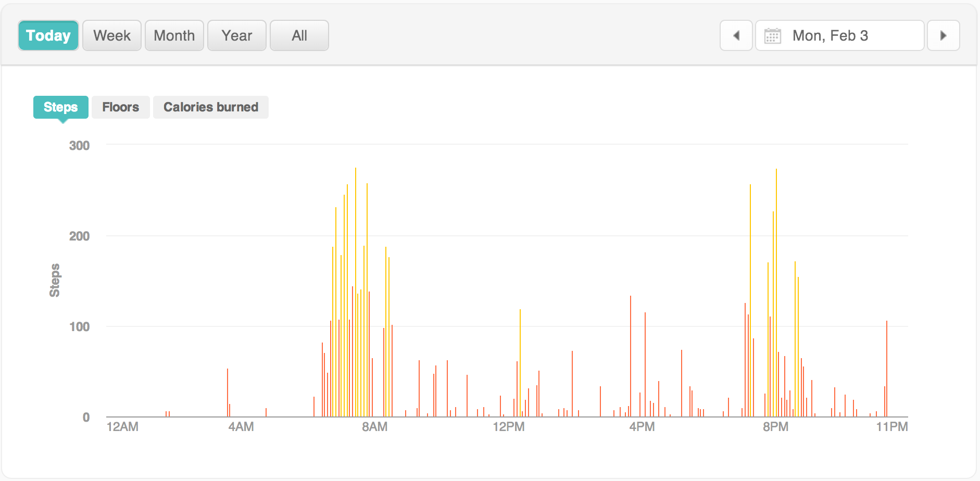The height and width of the screenshot is (481, 980).
Task: Switch to the Month view
Action: (174, 35)
